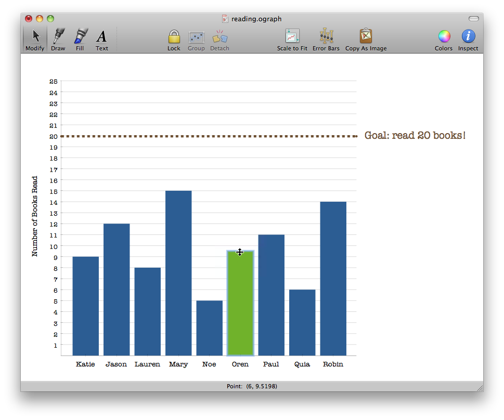The height and width of the screenshot is (420, 504).
Task: Click Copy As Image clipboard icon
Action: [366, 37]
